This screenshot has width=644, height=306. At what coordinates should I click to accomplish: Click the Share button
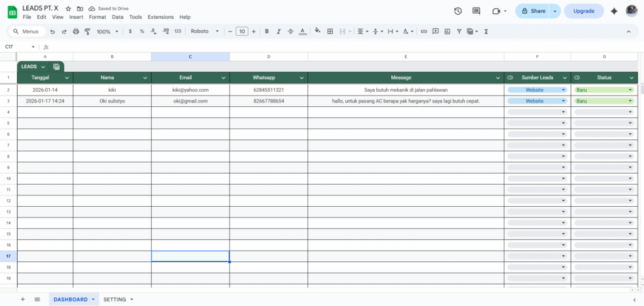(x=531, y=11)
